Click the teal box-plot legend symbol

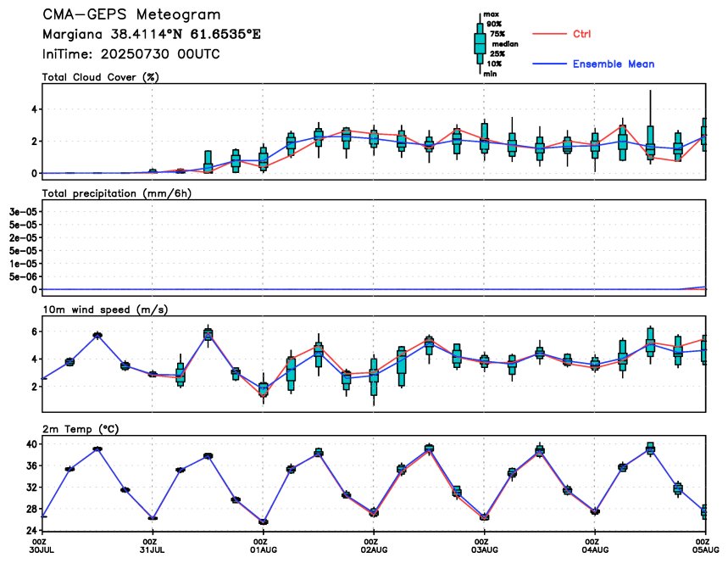click(x=480, y=43)
